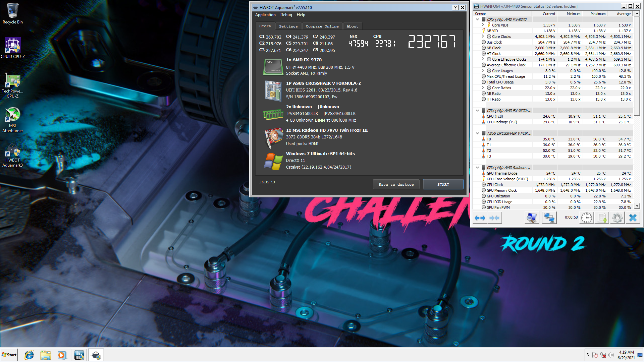The width and height of the screenshot is (644, 362).
Task: Expand the Core Ratios row
Action: [x=483, y=88]
